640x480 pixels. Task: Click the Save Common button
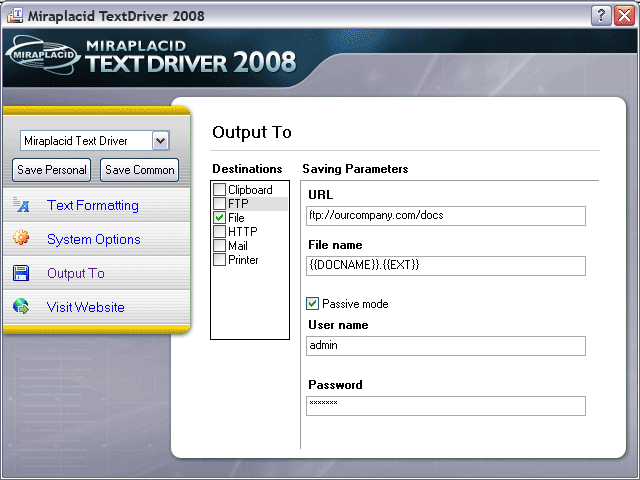pyautogui.click(x=140, y=170)
